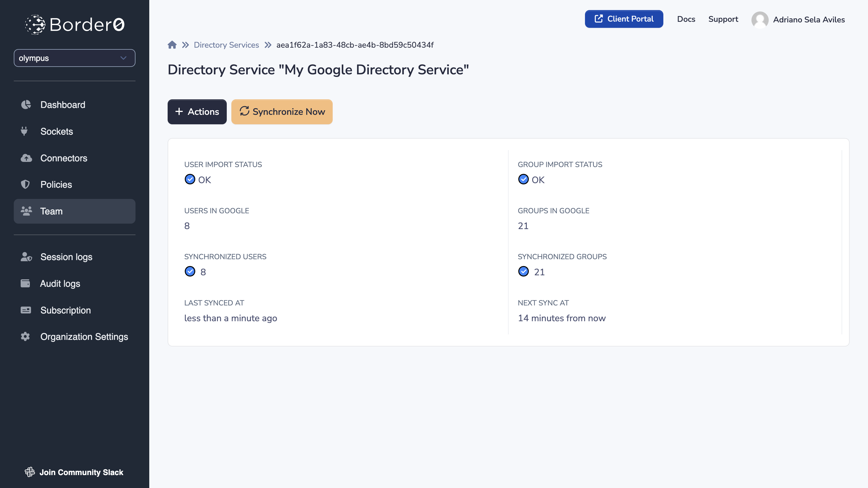Click the Audit logs wallet icon
The height and width of the screenshot is (488, 868).
(25, 283)
